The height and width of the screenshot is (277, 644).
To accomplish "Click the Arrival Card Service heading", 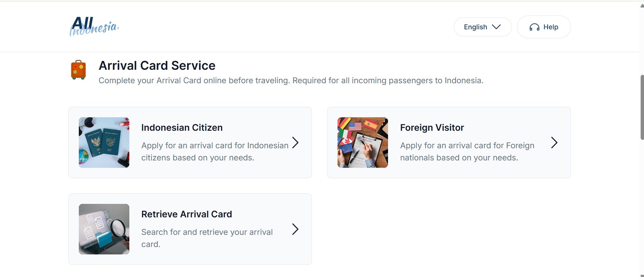I will click(x=157, y=65).
